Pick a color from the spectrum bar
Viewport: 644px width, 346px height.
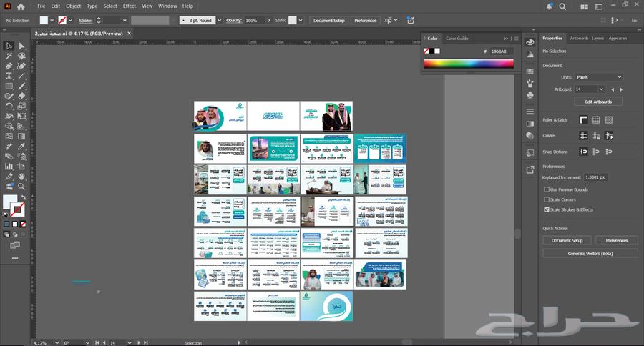pyautogui.click(x=469, y=63)
